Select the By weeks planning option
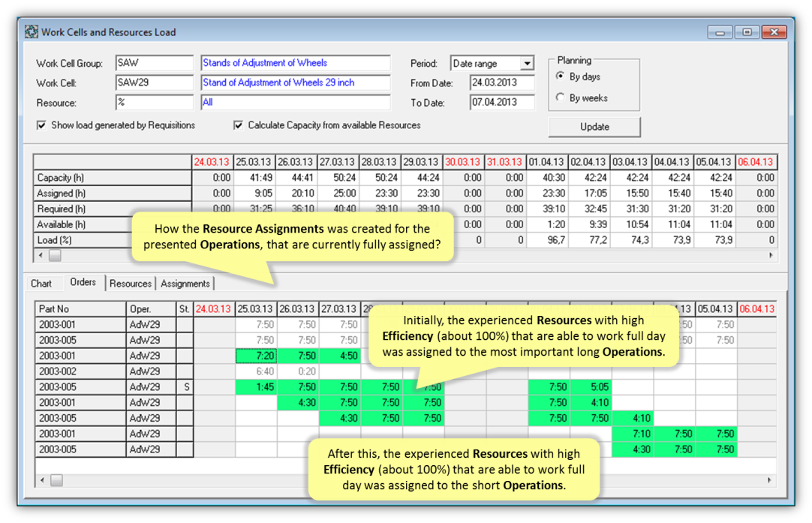Screen dimensions: 812x523 561,98
